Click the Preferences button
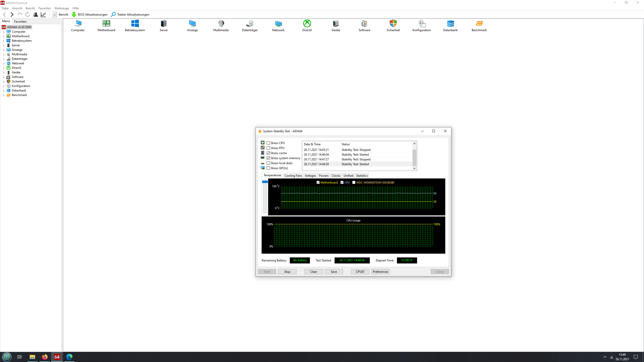The width and height of the screenshot is (644, 362). tap(380, 272)
